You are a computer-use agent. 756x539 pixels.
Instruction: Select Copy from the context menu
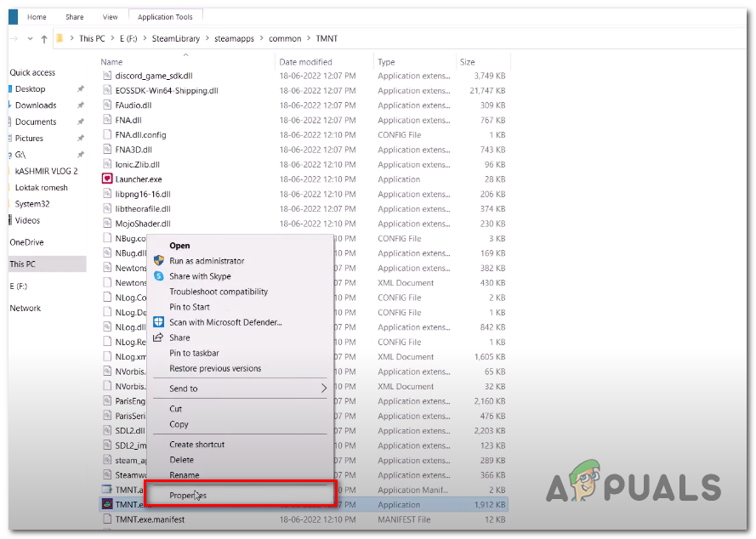(x=240, y=424)
